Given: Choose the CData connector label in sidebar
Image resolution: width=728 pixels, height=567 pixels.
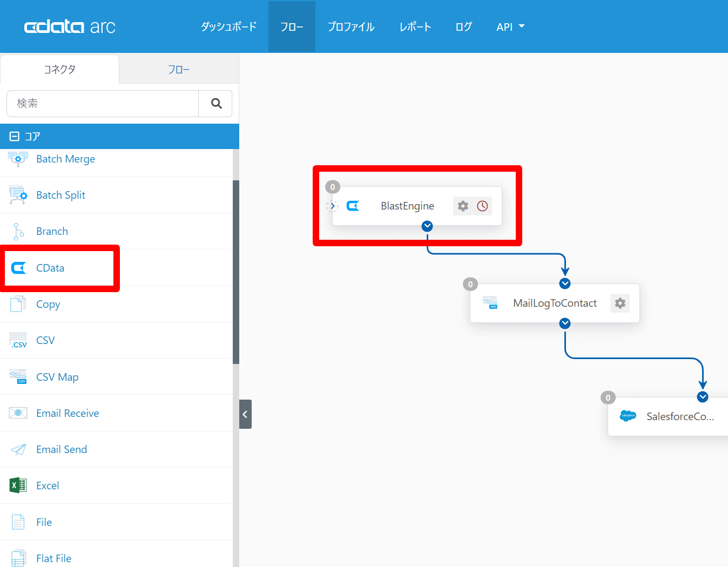Looking at the screenshot, I should 50,268.
